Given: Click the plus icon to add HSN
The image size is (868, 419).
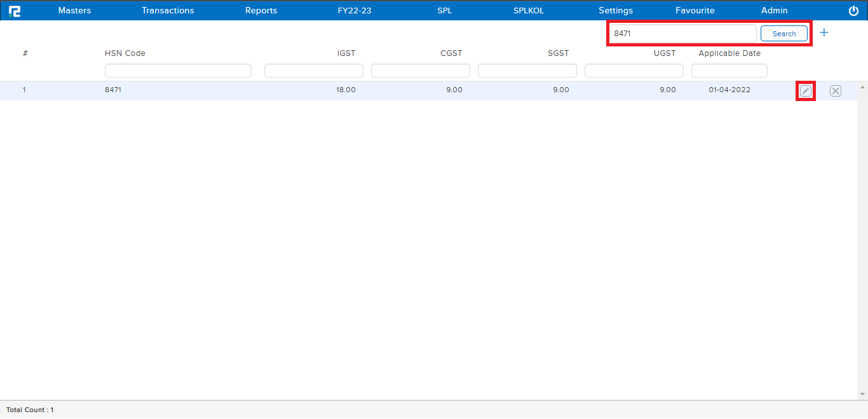Looking at the screenshot, I should pos(824,32).
